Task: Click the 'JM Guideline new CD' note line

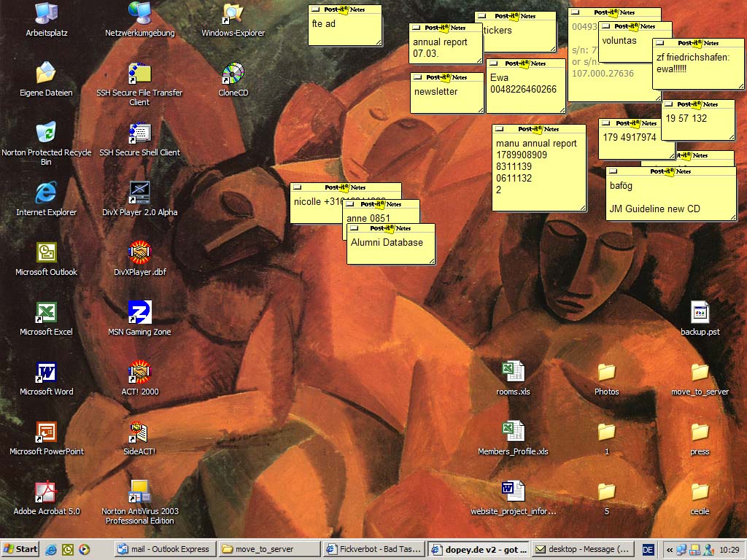Action: [x=654, y=209]
